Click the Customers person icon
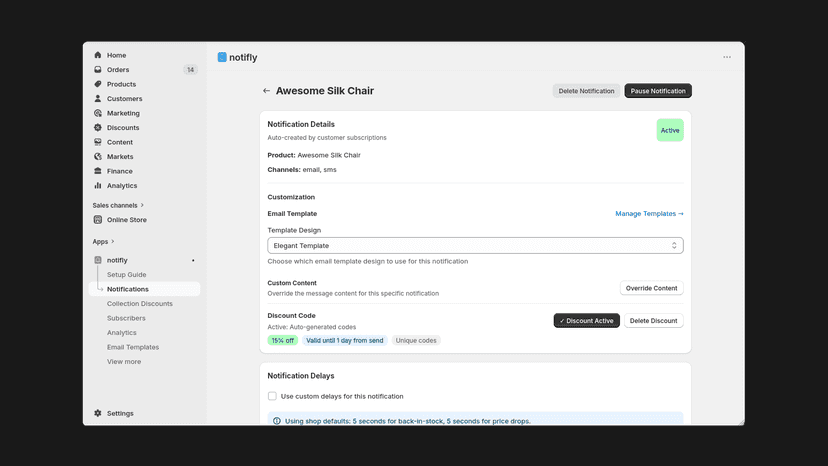The height and width of the screenshot is (466, 828). click(x=98, y=99)
